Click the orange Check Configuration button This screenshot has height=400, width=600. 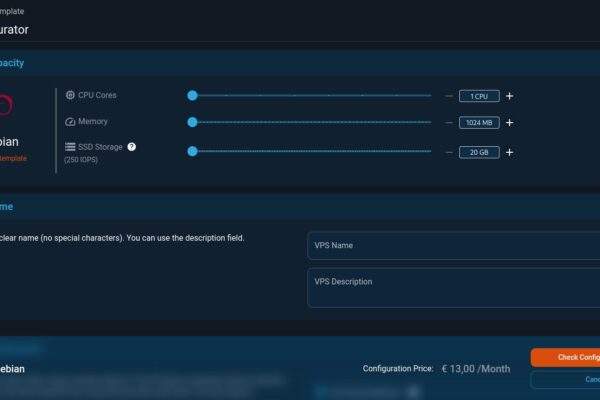565,358
